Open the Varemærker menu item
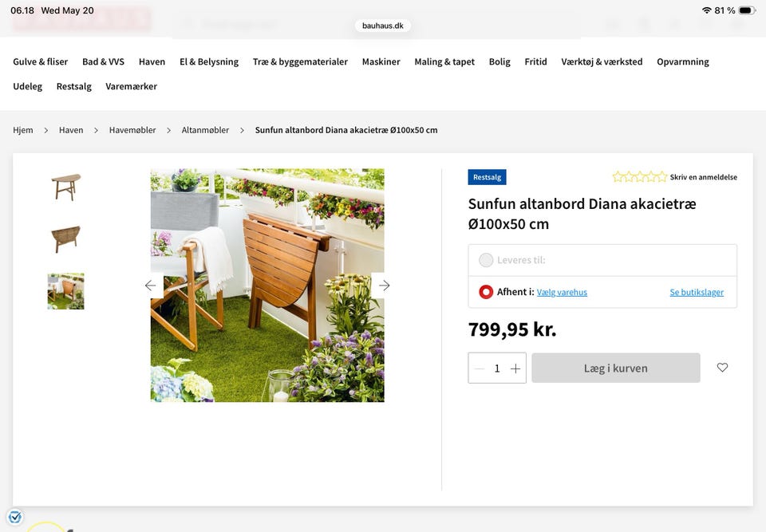The image size is (766, 532). pyautogui.click(x=131, y=86)
